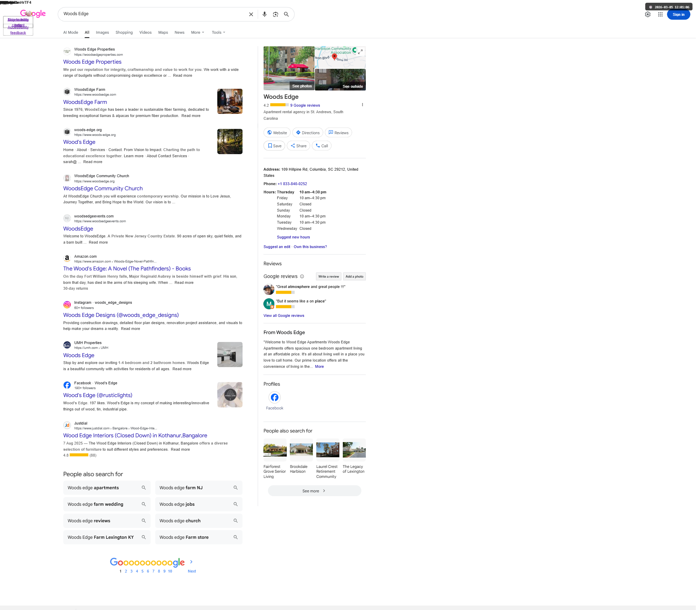This screenshot has height=610, width=700.
Task: Switch to the Images tab
Action: (102, 32)
